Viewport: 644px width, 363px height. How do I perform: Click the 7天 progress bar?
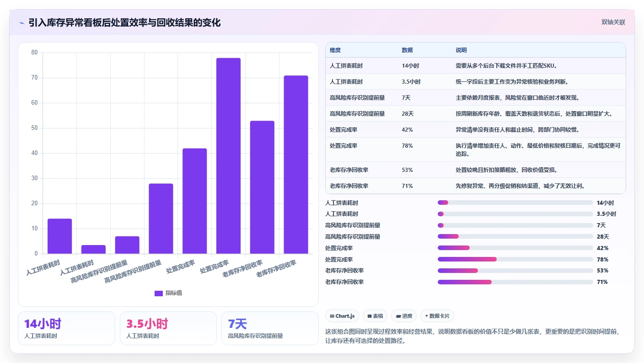515,225
